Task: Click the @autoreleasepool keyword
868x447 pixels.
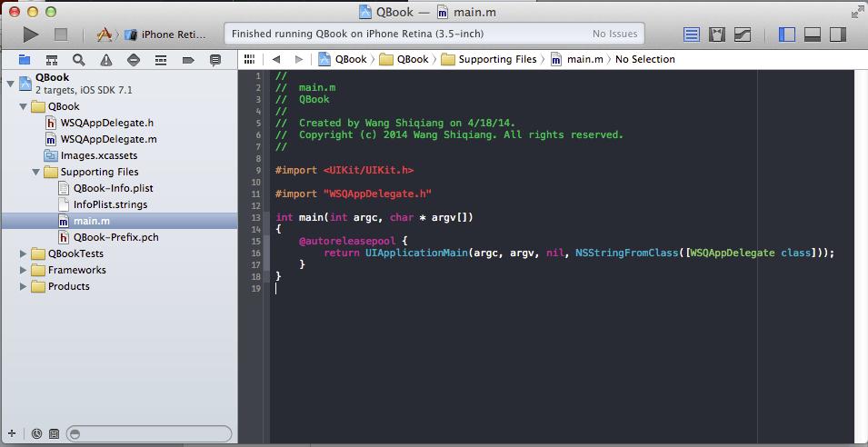Action: pos(347,241)
